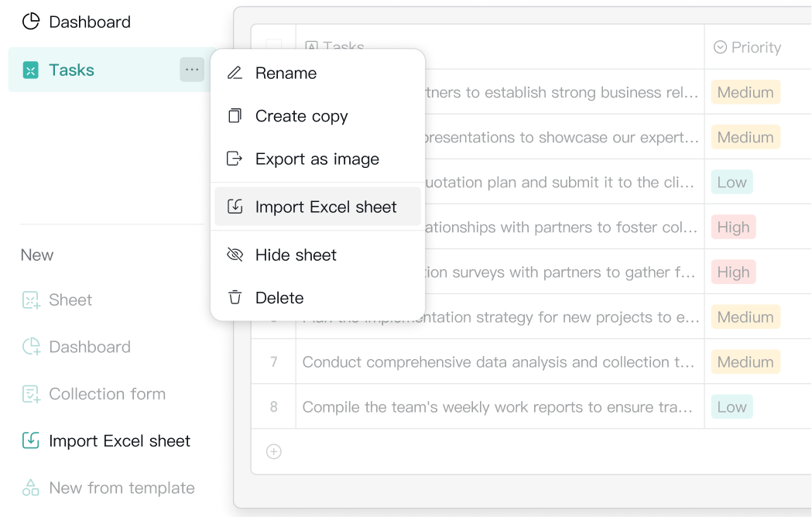This screenshot has width=812, height=517.
Task: Click the add row plus icon
Action: (x=273, y=451)
